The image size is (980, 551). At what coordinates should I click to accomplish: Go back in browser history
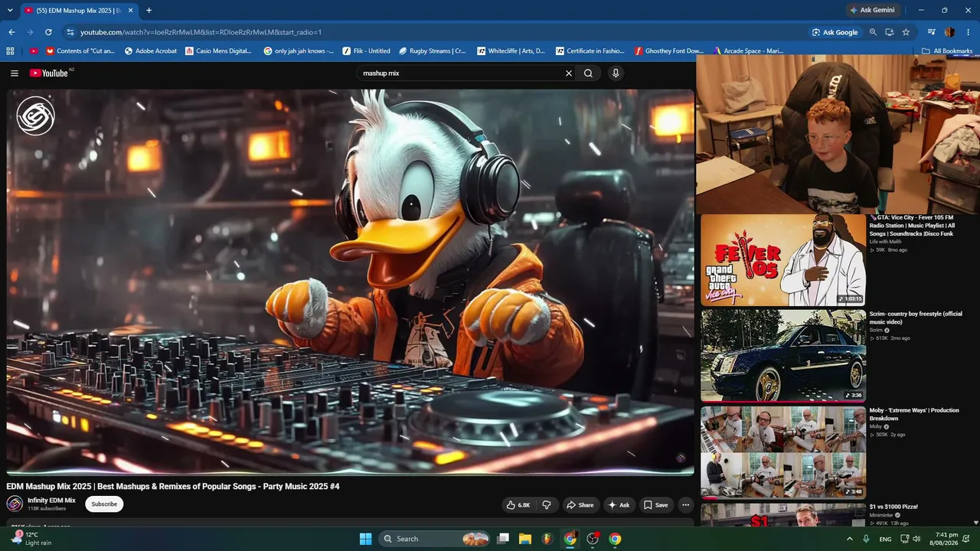click(x=11, y=32)
